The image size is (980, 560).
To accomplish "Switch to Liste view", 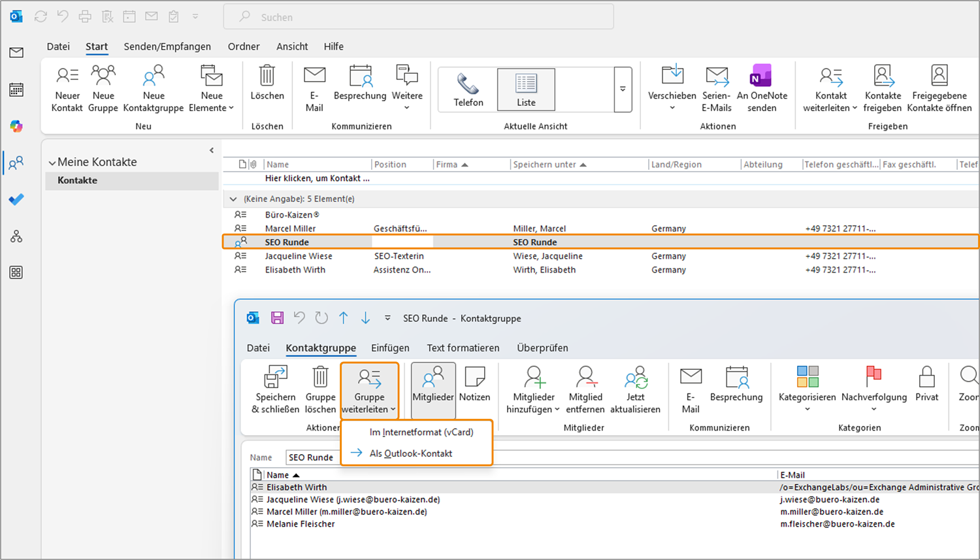I will coord(526,90).
